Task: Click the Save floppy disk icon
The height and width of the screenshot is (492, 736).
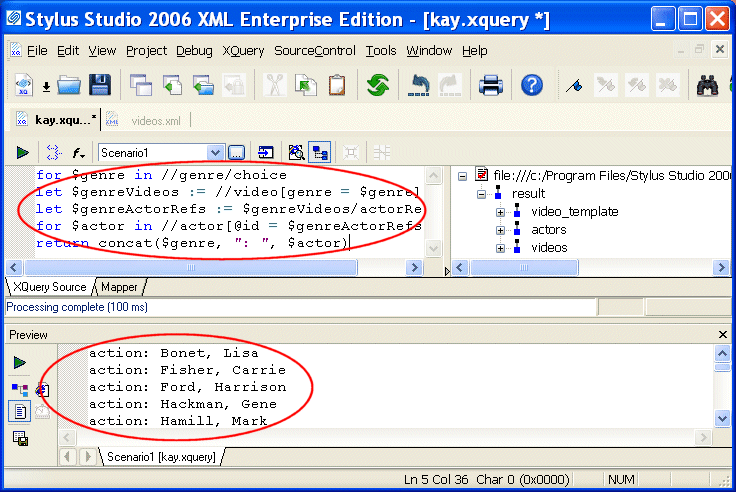Action: tap(99, 85)
